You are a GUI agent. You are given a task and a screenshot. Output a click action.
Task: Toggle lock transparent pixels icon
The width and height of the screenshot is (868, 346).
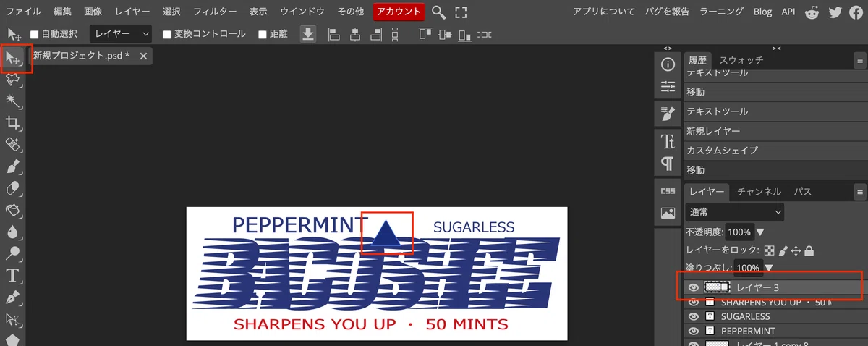pyautogui.click(x=770, y=250)
